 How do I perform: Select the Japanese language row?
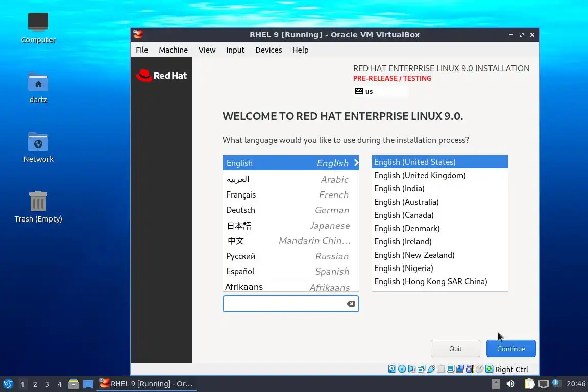290,226
